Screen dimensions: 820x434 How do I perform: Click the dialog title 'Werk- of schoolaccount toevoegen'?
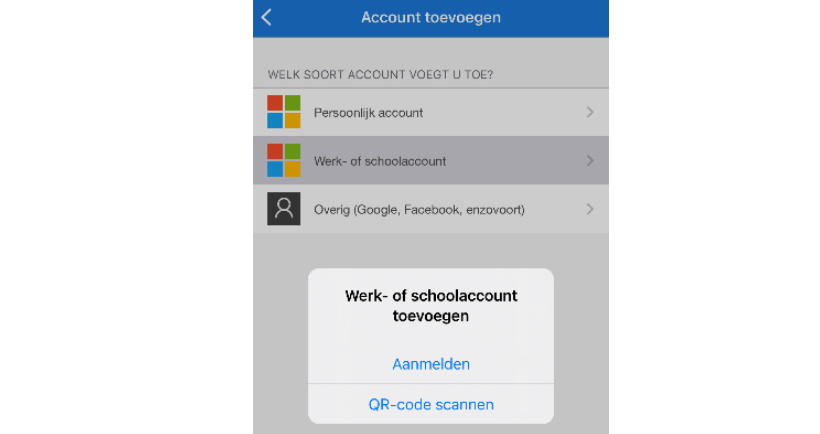pos(431,305)
